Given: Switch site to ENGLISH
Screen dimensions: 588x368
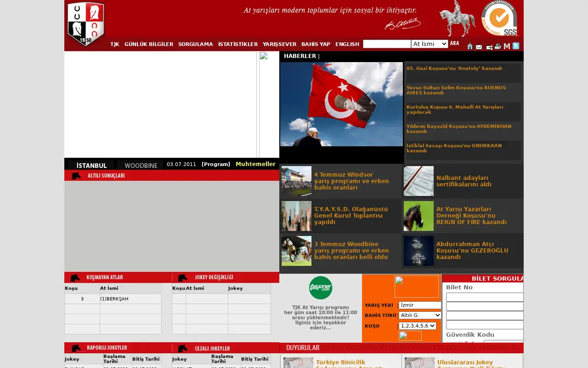Looking at the screenshot, I should [x=347, y=45].
